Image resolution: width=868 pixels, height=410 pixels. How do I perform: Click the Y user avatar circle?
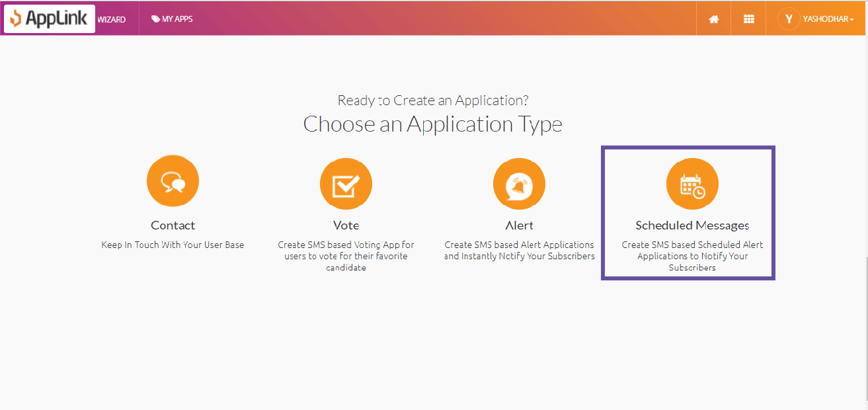point(789,19)
